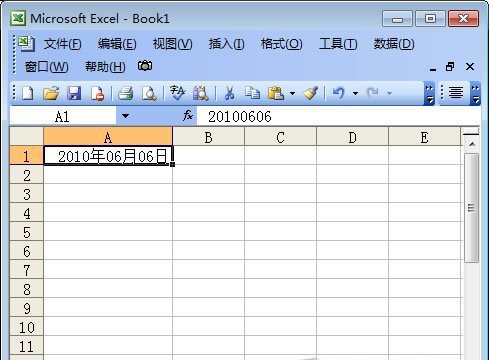Click the Excel logo in title bar
Viewport: 489px width, 360px height.
click(x=18, y=18)
